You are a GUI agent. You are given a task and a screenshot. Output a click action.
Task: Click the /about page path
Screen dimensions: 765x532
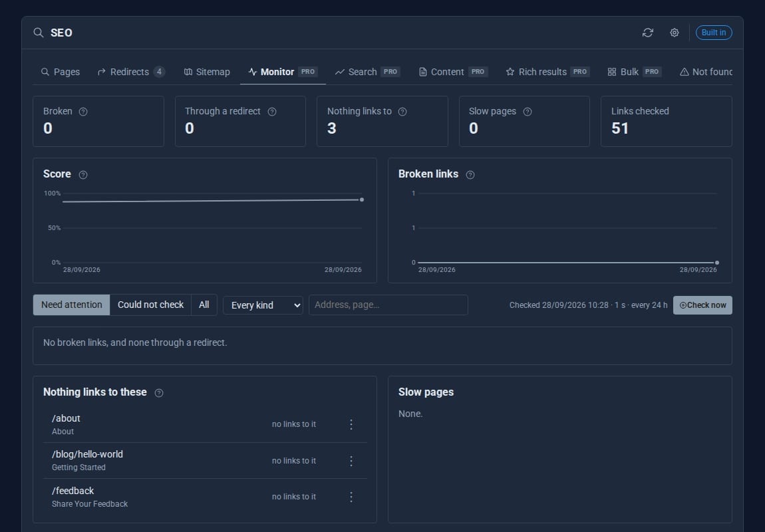pyautogui.click(x=66, y=418)
